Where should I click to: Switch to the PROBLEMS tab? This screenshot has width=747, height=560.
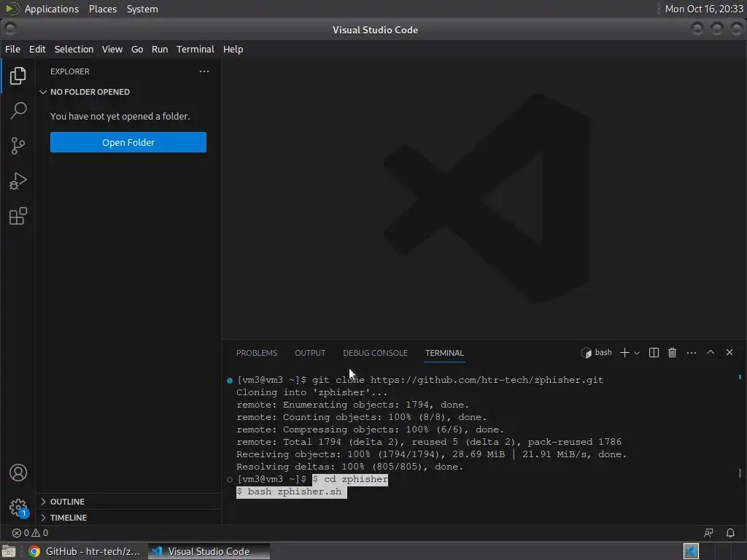click(x=257, y=353)
